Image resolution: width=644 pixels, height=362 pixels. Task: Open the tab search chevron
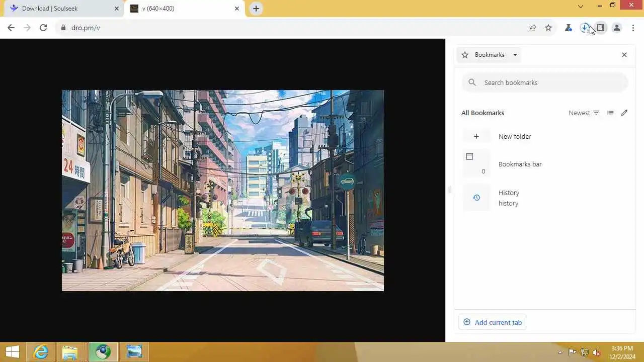coord(581,7)
